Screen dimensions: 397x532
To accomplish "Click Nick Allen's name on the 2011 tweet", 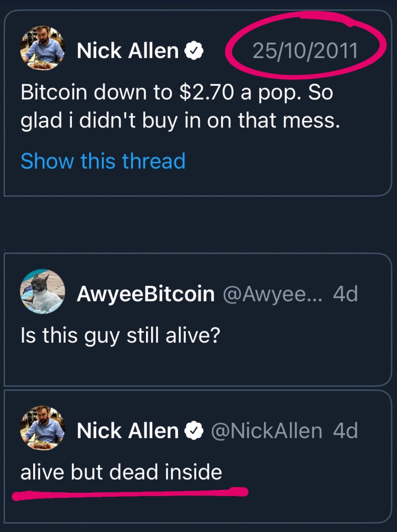I will (128, 51).
